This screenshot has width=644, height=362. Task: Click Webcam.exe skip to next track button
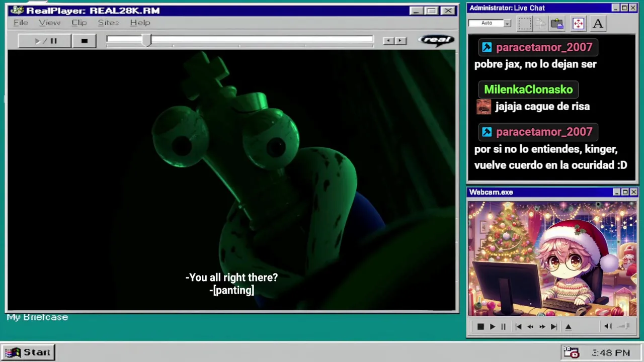pos(553,327)
